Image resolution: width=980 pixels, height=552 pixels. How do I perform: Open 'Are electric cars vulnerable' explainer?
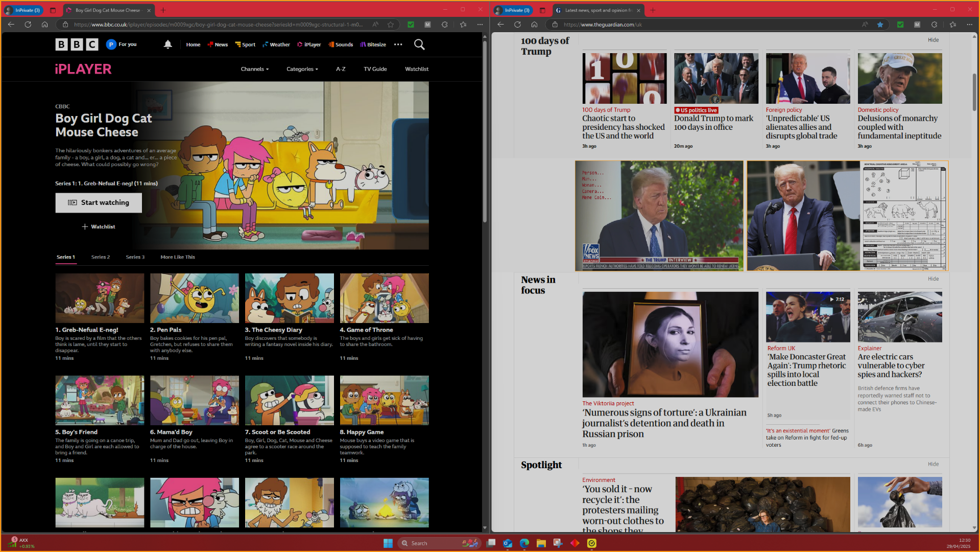click(891, 365)
